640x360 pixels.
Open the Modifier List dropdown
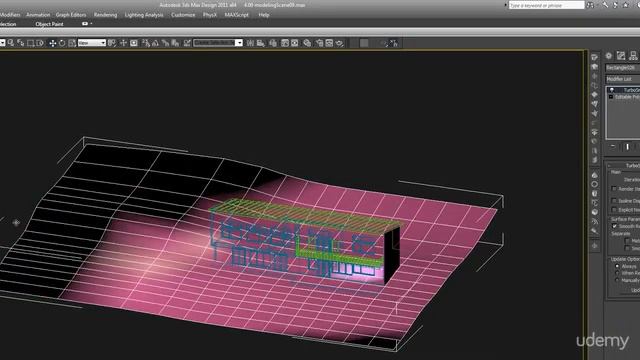622,79
